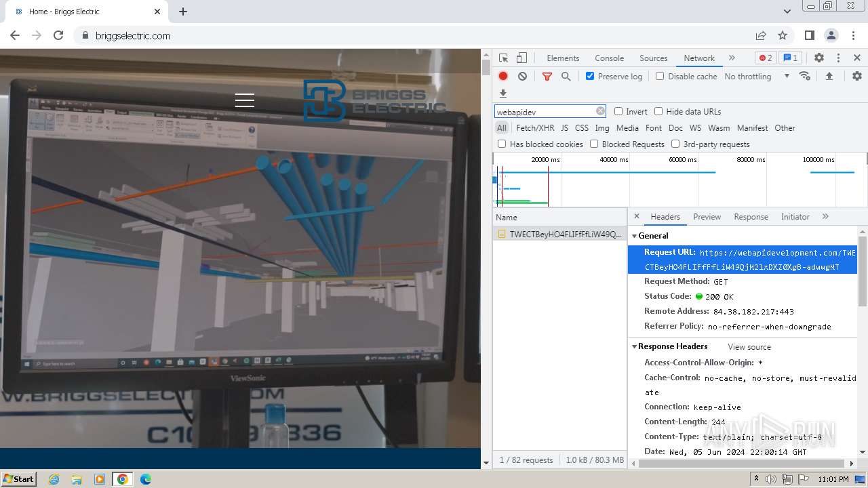Image resolution: width=868 pixels, height=488 pixels.
Task: Open the No throttling dropdown
Action: tap(757, 77)
